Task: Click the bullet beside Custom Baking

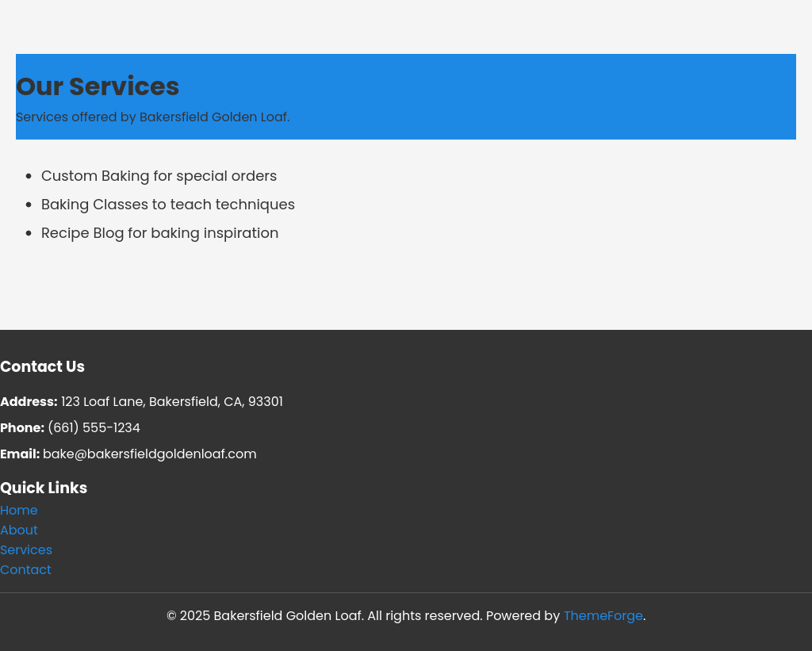Action: [x=29, y=176]
